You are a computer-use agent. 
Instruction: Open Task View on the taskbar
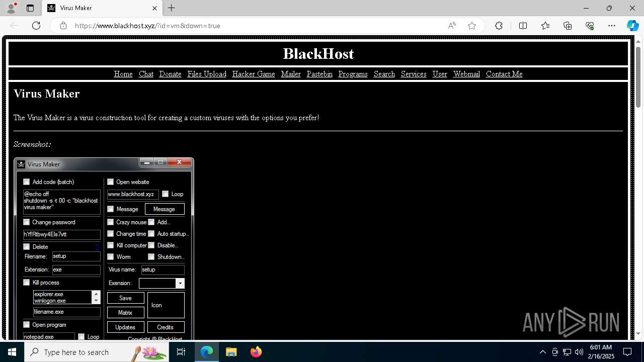click(181, 352)
